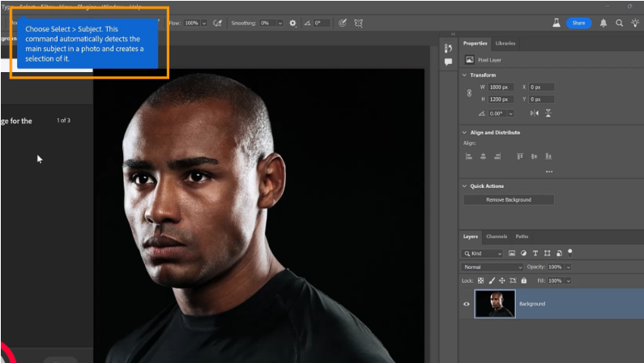The width and height of the screenshot is (644, 363).
Task: Click the Pixel Layer icon
Action: [x=470, y=60]
